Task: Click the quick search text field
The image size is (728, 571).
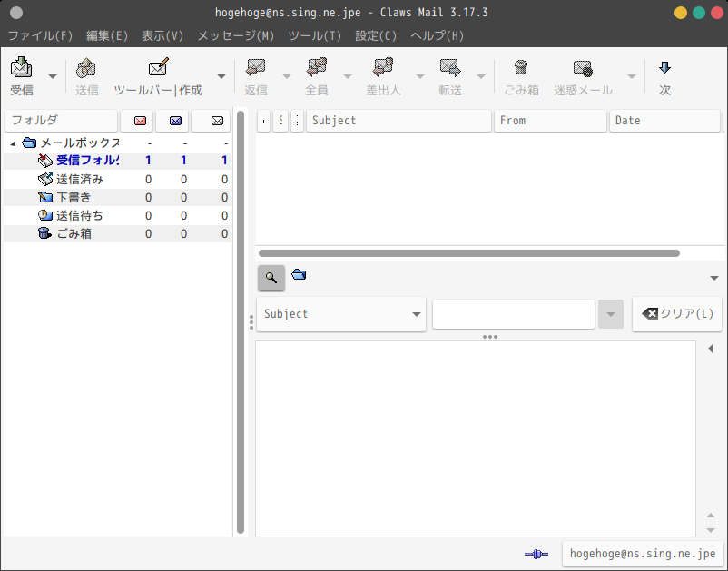Action: [x=514, y=314]
